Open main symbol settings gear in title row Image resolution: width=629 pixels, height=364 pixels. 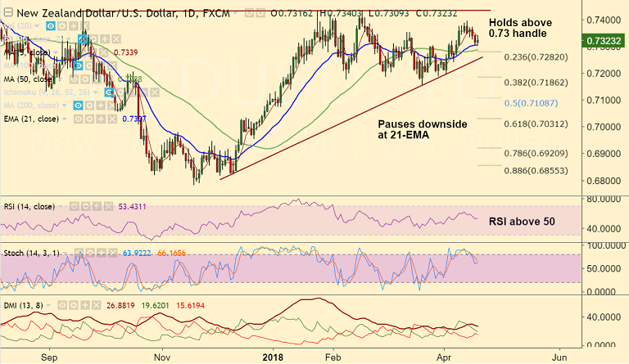260,14
